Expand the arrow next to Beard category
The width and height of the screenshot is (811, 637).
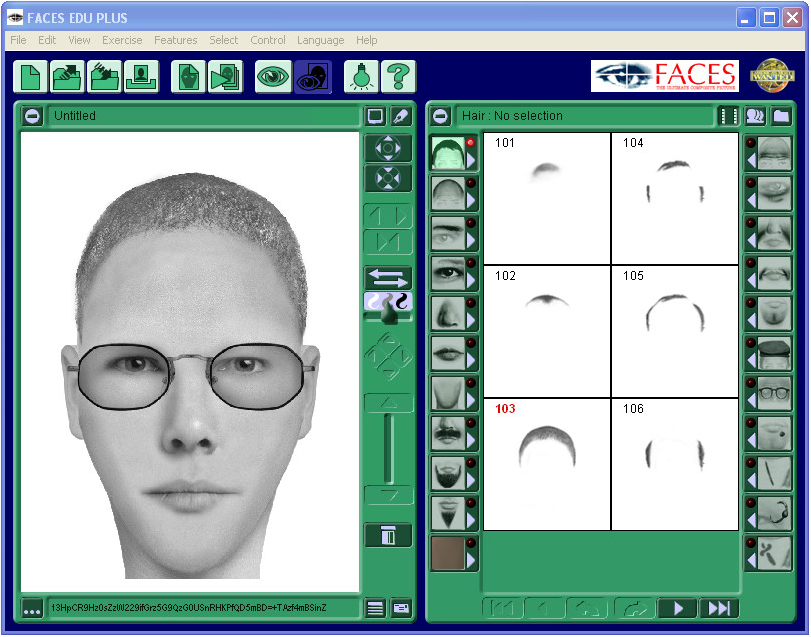[471, 479]
